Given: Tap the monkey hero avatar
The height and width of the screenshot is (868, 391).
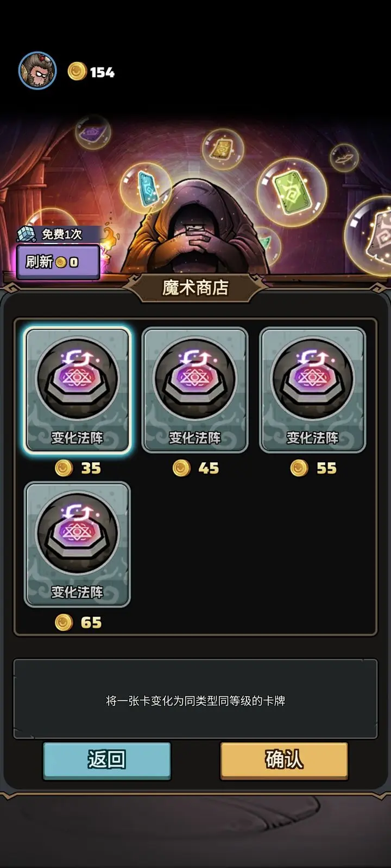Looking at the screenshot, I should pos(37,71).
